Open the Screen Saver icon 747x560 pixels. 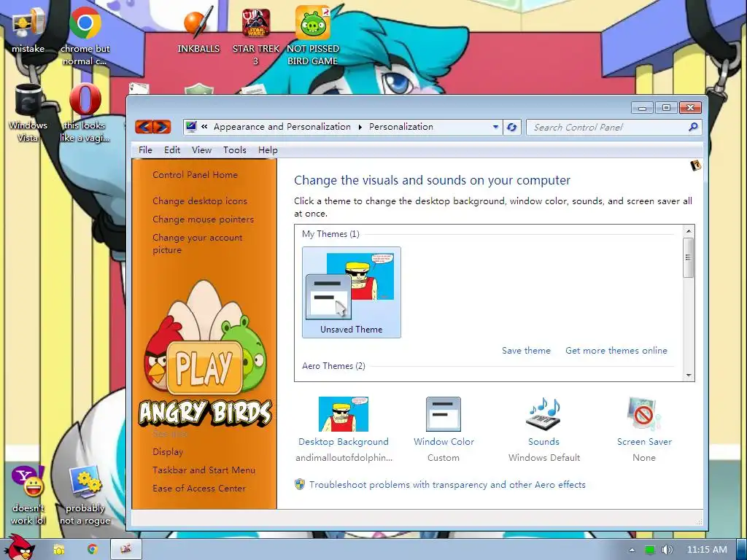click(x=644, y=414)
